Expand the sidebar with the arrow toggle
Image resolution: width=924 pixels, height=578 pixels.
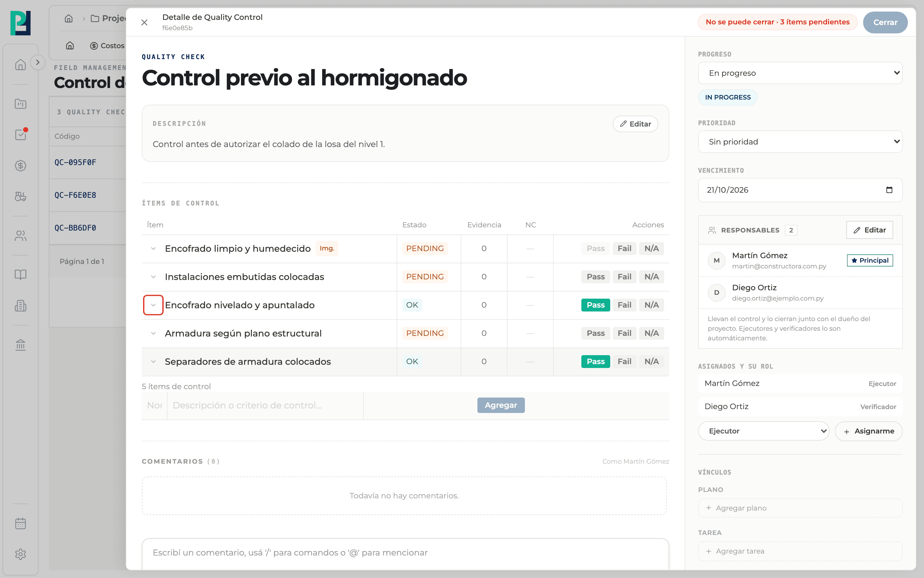38,62
